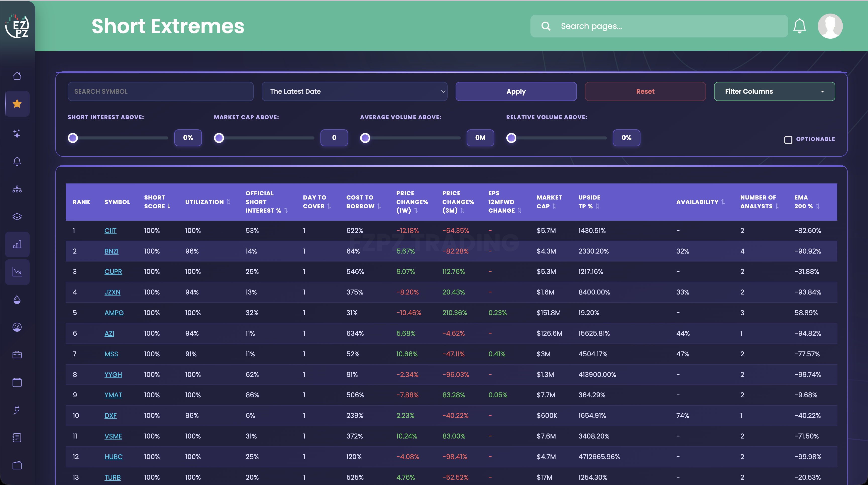The width and height of the screenshot is (868, 485).
Task: Open the HUBC symbol link
Action: coord(114,457)
